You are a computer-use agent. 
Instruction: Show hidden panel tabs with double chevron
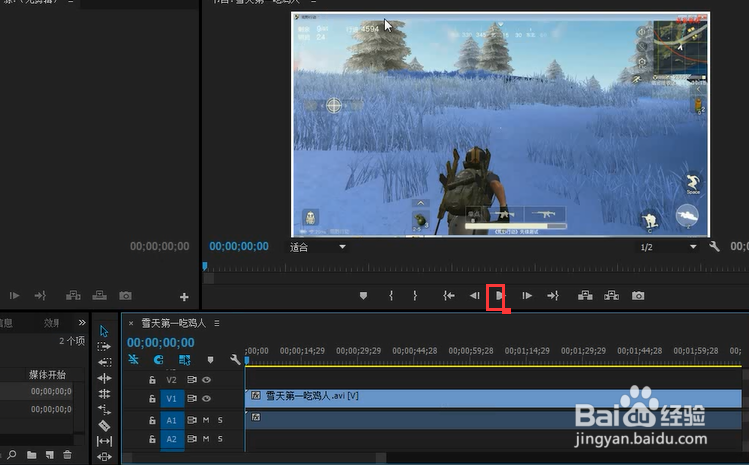click(x=82, y=323)
